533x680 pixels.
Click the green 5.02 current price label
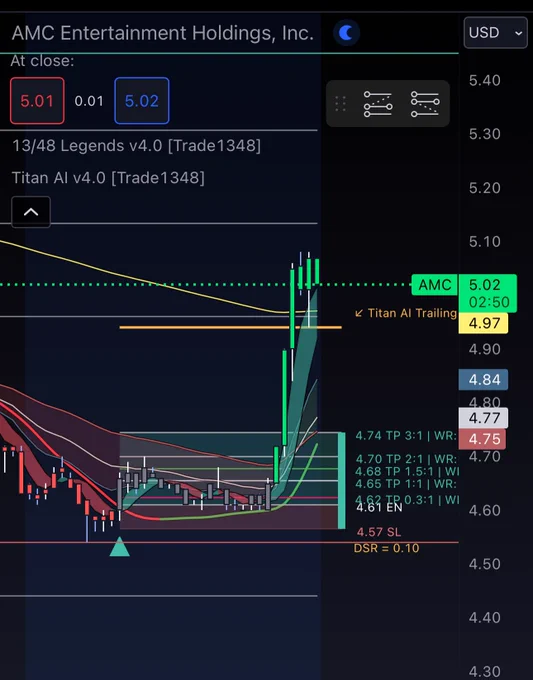tap(485, 284)
